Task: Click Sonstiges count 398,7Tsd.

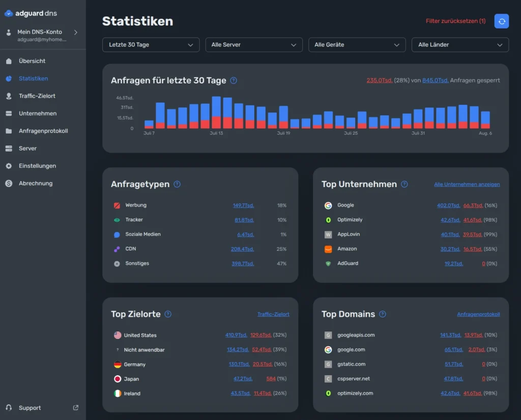Action: (x=243, y=264)
